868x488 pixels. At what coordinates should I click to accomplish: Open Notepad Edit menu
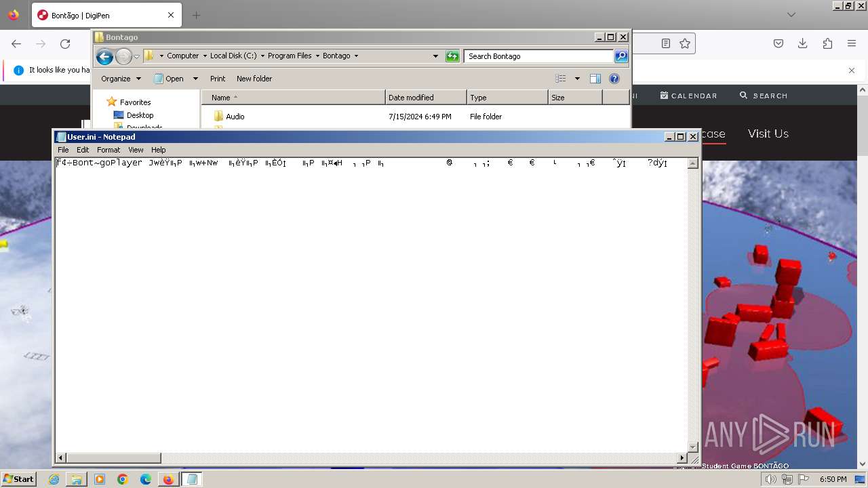tap(83, 150)
